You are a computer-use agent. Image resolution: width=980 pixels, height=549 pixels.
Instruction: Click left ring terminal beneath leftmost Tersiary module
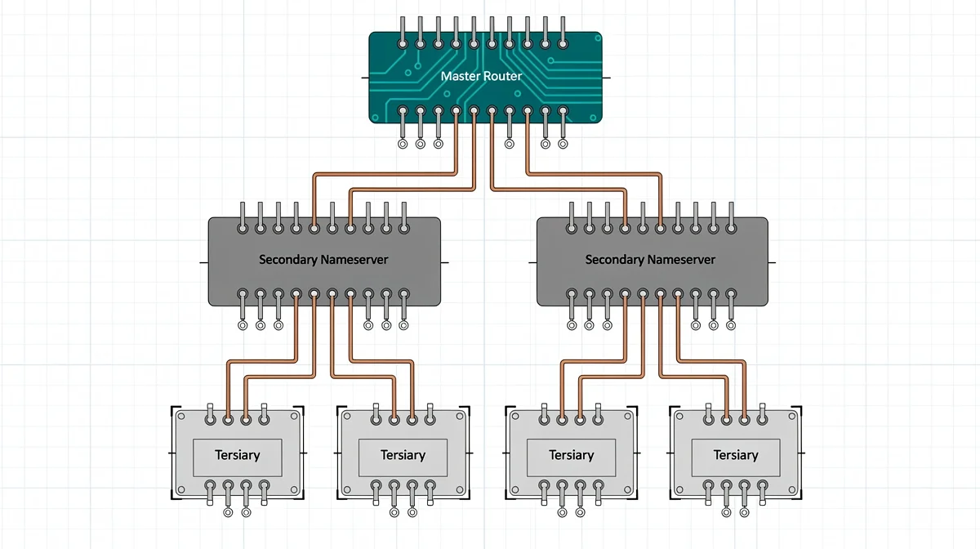(x=228, y=513)
